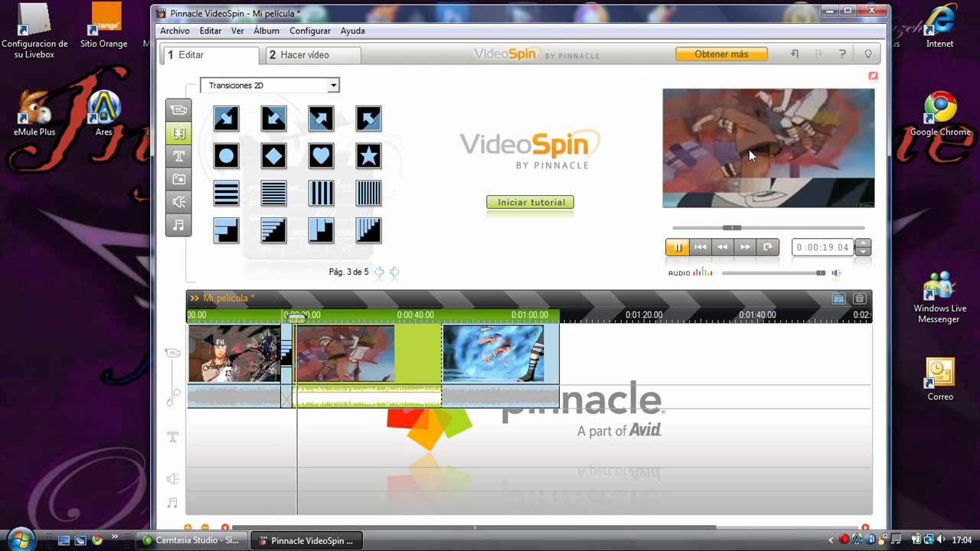The height and width of the screenshot is (551, 980).
Task: Choose the third diagonal arrow transition
Action: (x=321, y=119)
